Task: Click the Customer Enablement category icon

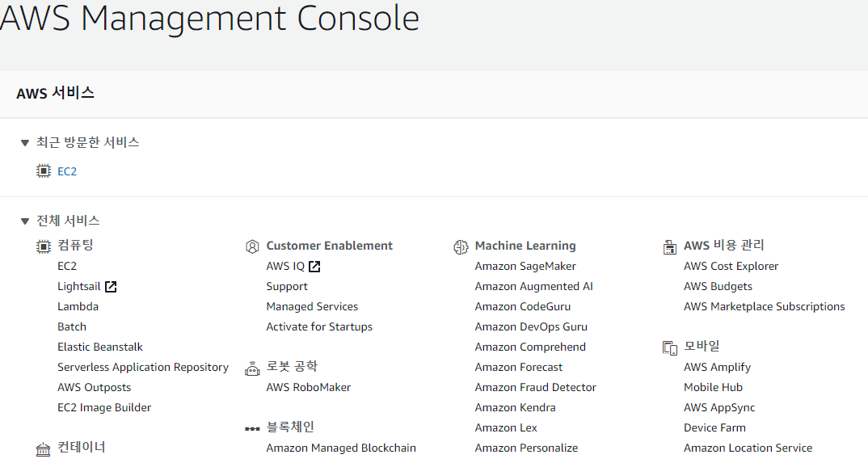Action: coord(252,246)
